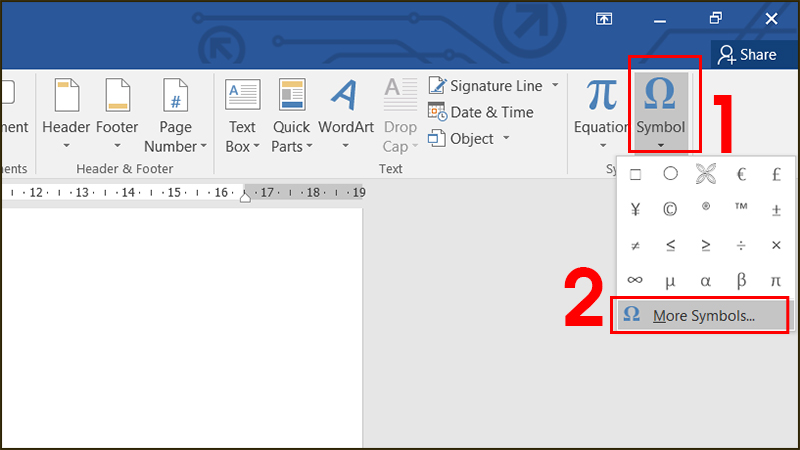Expand the Signature Line dropdown arrow
Image resolution: width=800 pixels, height=450 pixels.
[x=553, y=87]
